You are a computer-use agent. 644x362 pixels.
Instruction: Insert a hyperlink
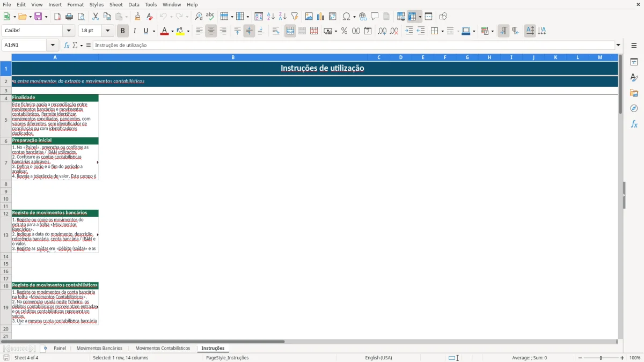(363, 17)
